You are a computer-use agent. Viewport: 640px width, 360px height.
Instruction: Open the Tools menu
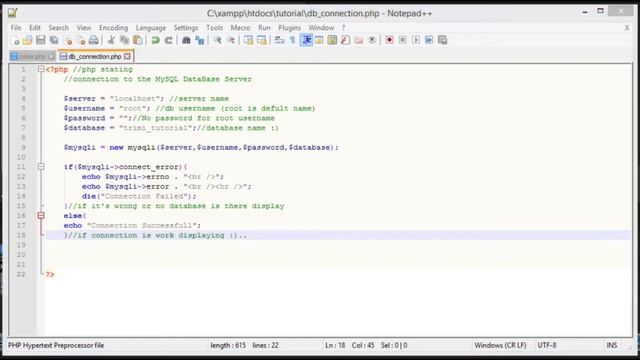coord(214,28)
